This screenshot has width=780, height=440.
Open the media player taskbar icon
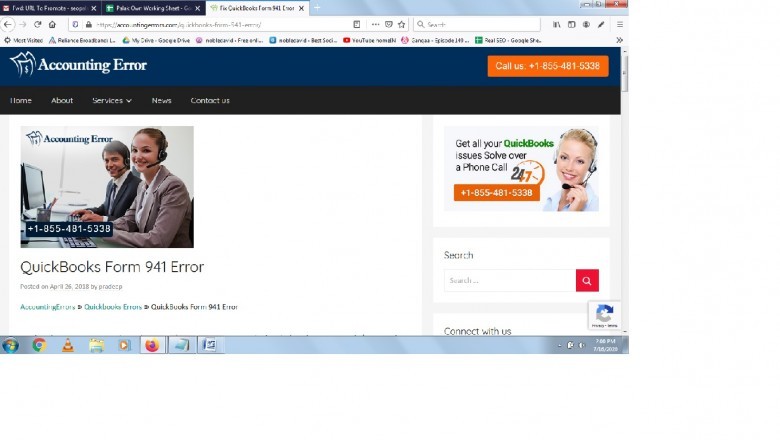pyautogui.click(x=124, y=345)
